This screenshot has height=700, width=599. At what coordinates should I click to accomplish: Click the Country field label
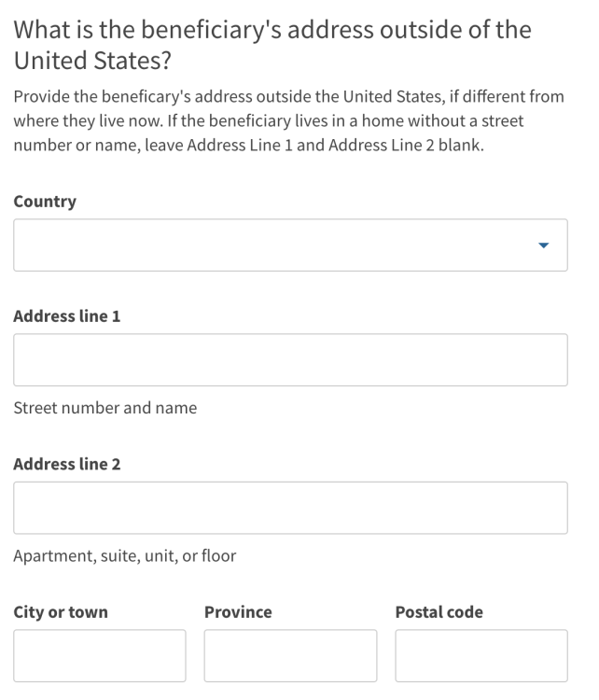click(x=45, y=202)
